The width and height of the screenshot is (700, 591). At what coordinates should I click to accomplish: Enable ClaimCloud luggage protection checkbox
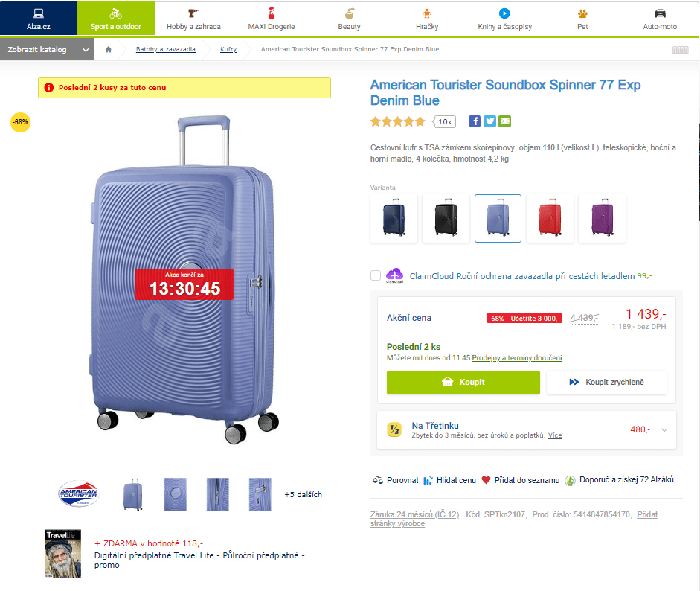tap(376, 275)
